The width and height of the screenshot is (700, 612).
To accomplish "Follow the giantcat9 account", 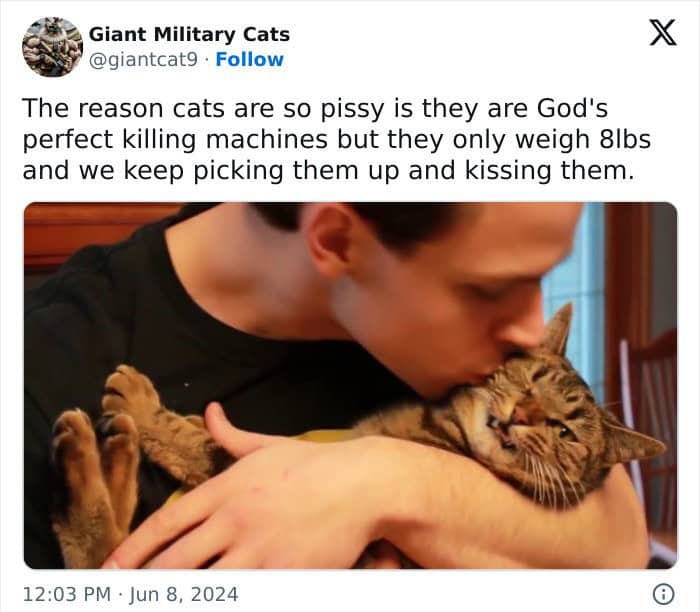I will coord(249,59).
